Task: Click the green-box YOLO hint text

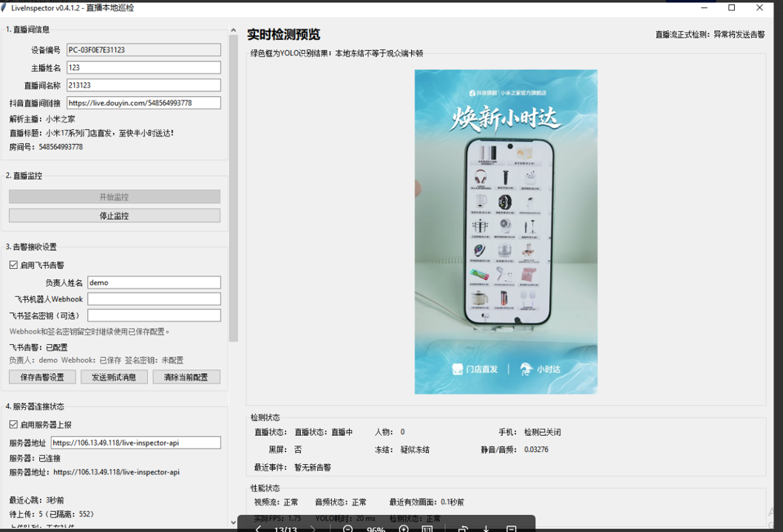Action: click(x=336, y=53)
